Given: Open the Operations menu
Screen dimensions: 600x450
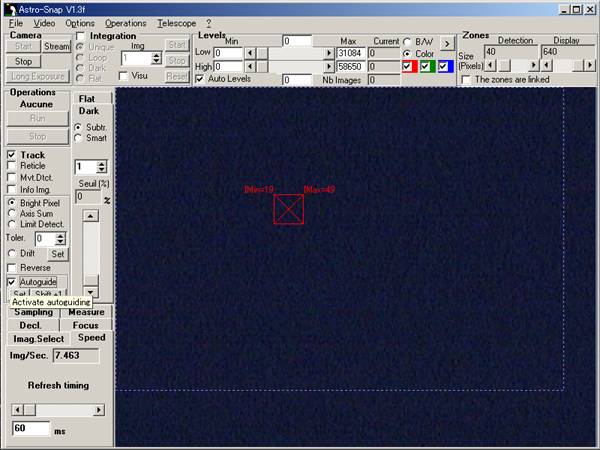Looking at the screenshot, I should 125,22.
